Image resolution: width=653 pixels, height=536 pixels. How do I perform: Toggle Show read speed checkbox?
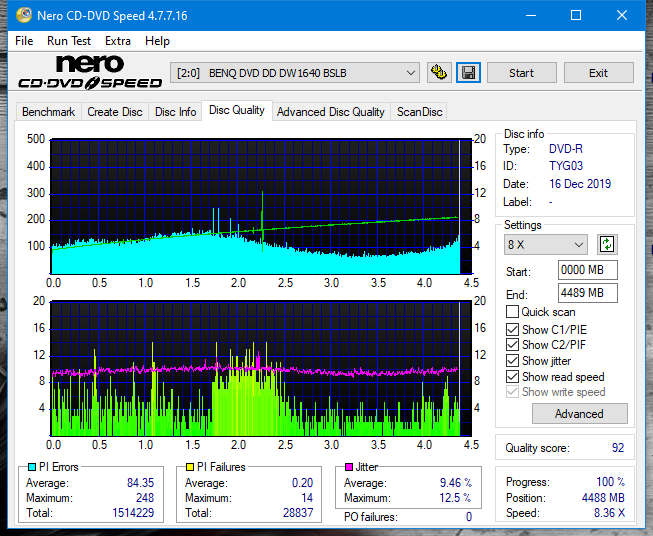(512, 376)
